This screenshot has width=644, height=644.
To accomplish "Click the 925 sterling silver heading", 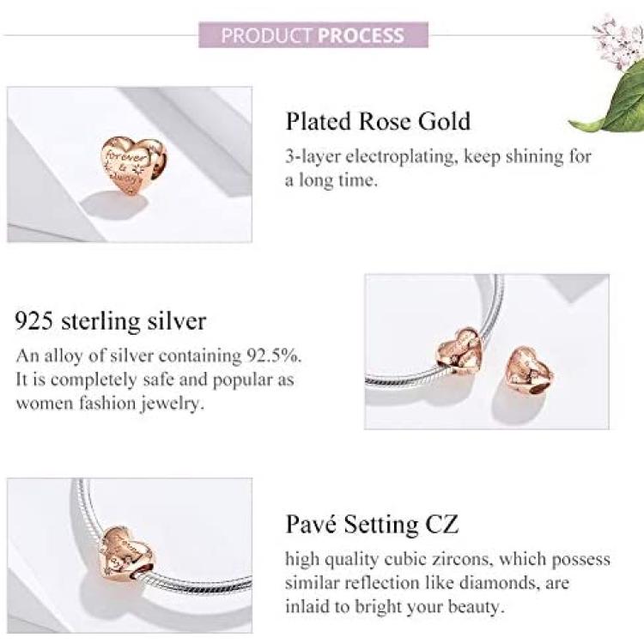I will pos(111,321).
